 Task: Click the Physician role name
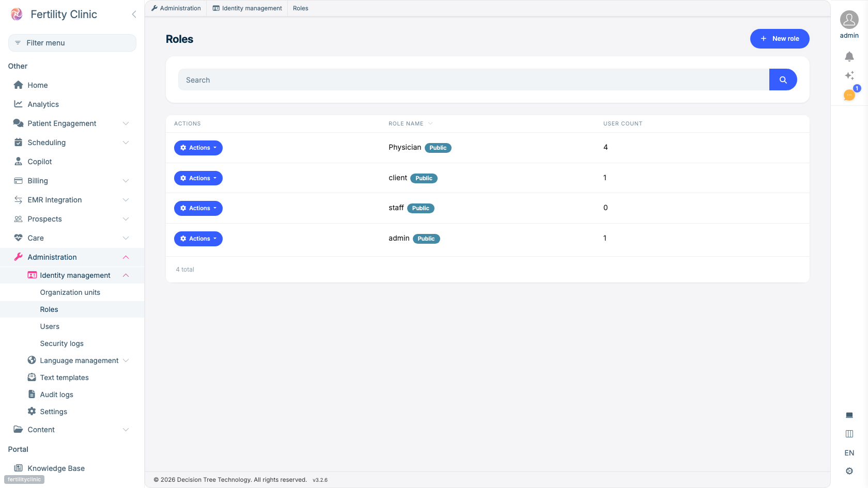(405, 147)
